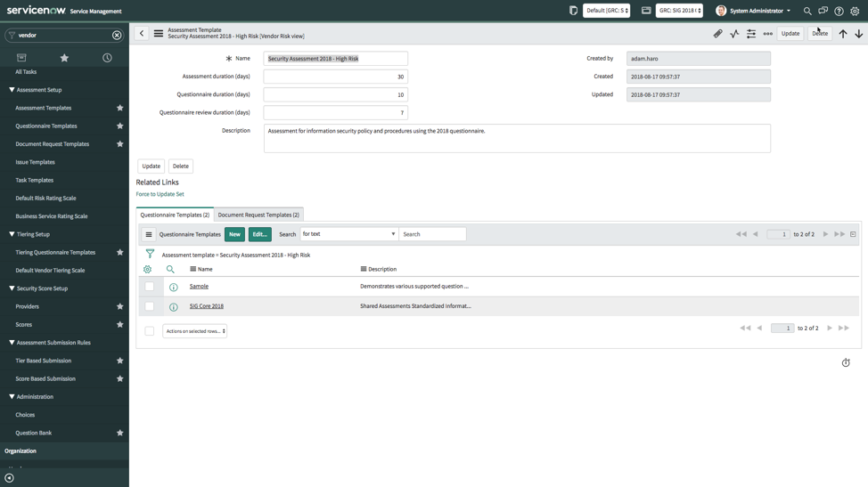
Task: Toggle favorite star for Assessment Templates
Action: tap(120, 108)
